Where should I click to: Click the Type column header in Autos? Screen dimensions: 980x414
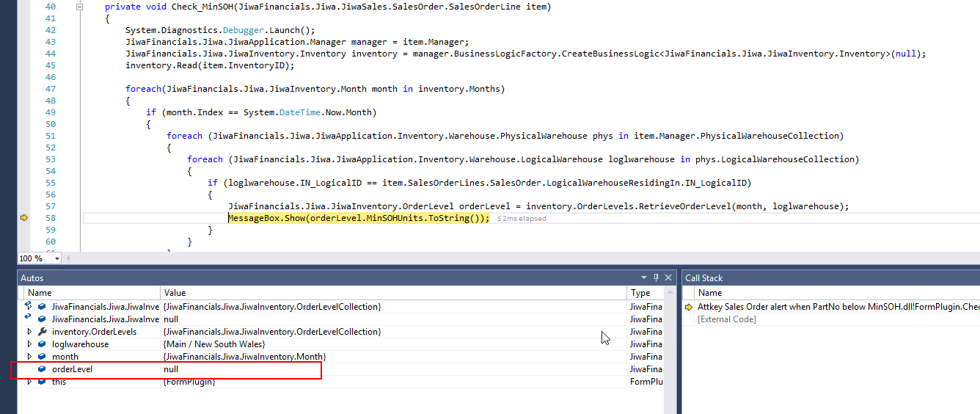640,293
